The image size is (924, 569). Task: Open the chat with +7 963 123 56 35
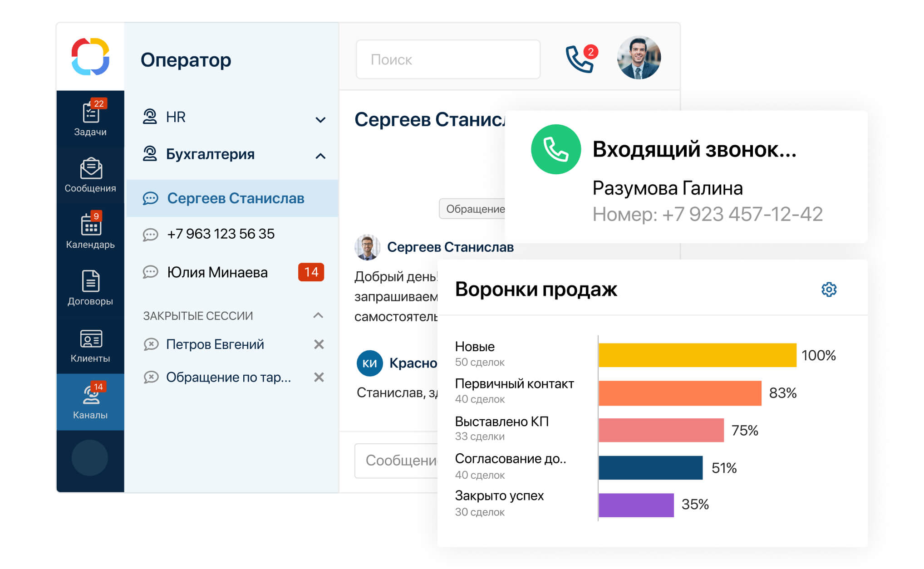coord(221,234)
